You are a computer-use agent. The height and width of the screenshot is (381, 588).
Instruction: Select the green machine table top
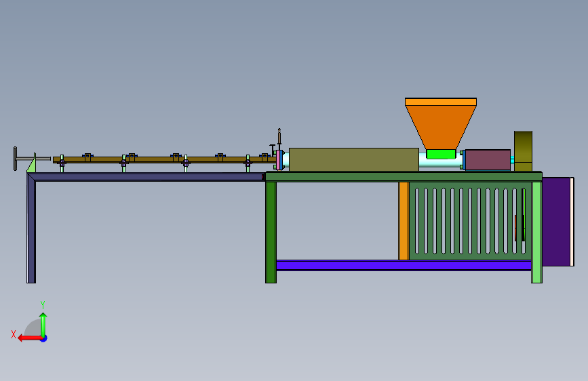pos(404,177)
